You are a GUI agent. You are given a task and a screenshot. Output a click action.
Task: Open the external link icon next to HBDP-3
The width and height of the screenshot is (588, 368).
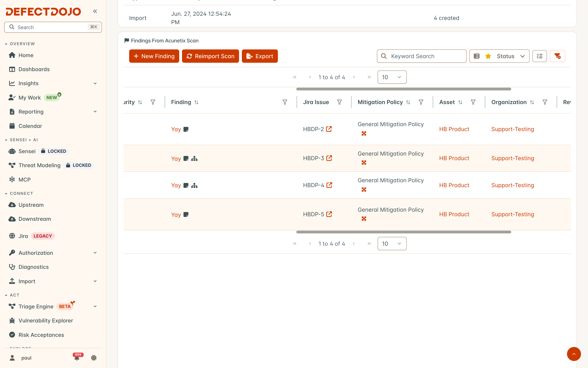329,158
